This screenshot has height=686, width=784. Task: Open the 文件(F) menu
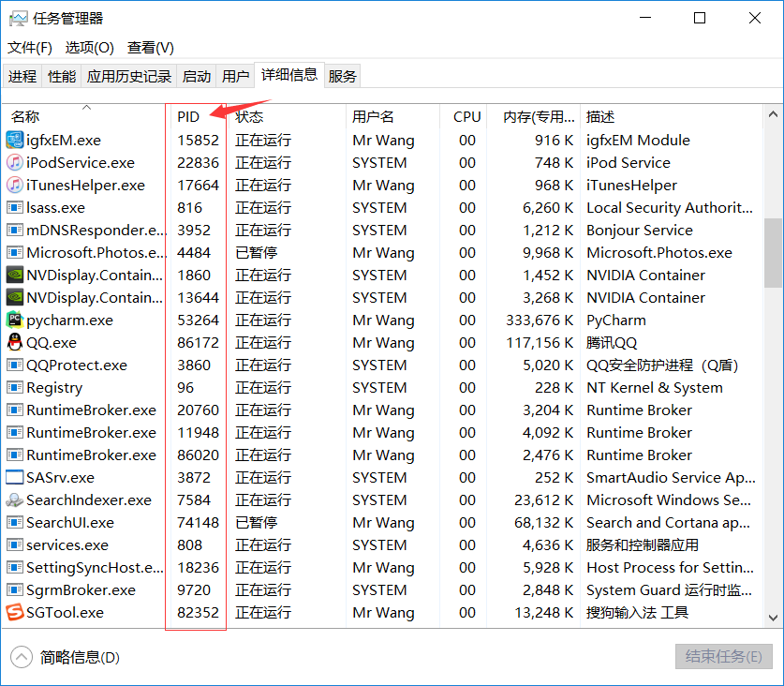pyautogui.click(x=29, y=48)
